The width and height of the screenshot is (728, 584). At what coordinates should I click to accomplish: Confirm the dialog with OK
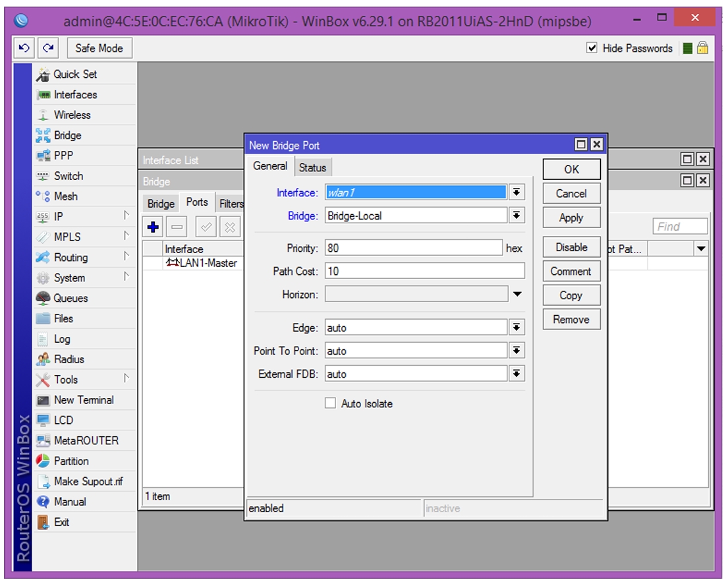[572, 169]
